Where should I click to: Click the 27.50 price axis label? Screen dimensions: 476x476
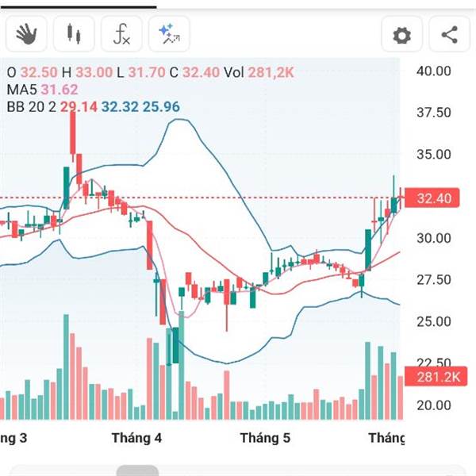click(434, 279)
